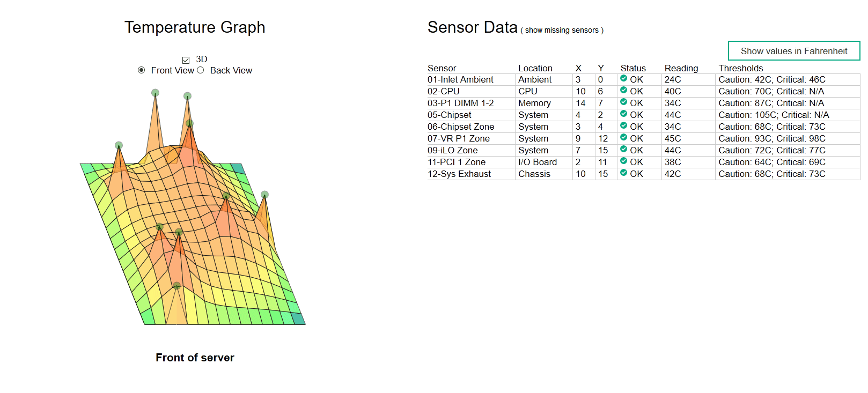This screenshot has width=868, height=393.
Task: Click the sensor marker at front of server
Action: point(176,285)
